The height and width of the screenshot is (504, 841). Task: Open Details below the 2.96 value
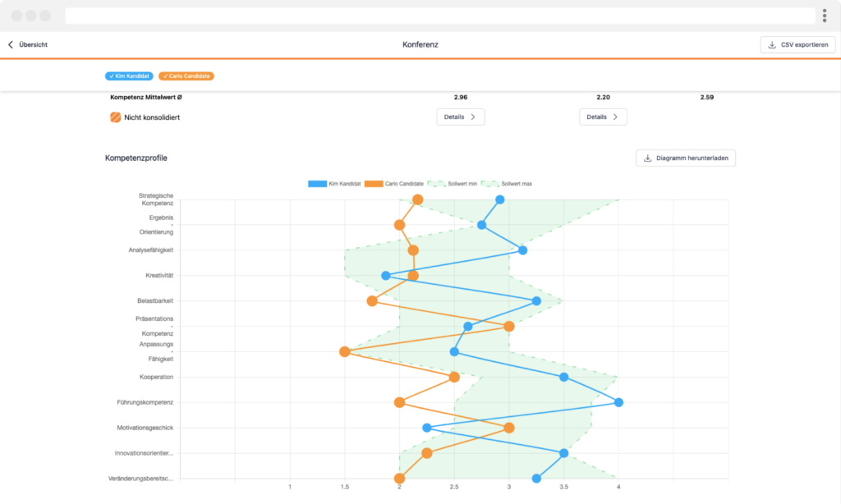pos(460,117)
